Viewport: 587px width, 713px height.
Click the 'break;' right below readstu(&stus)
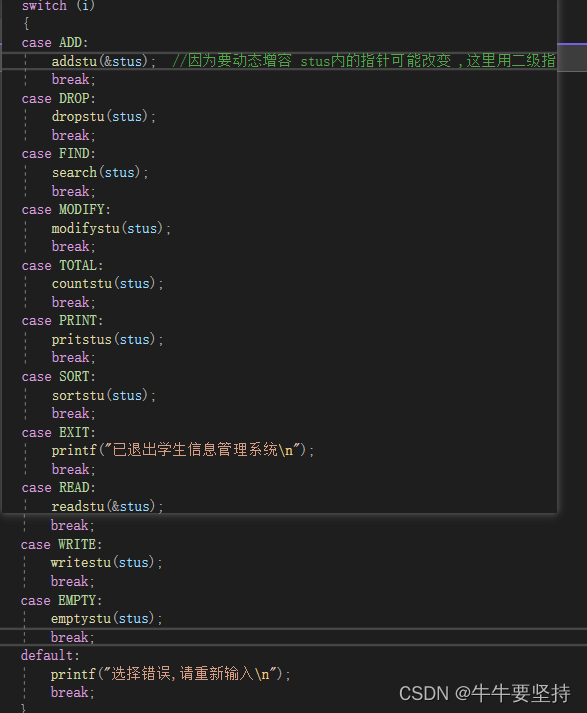pyautogui.click(x=73, y=526)
